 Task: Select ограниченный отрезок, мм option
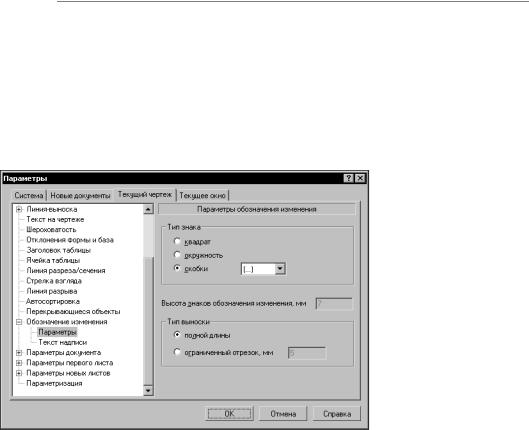(x=177, y=352)
